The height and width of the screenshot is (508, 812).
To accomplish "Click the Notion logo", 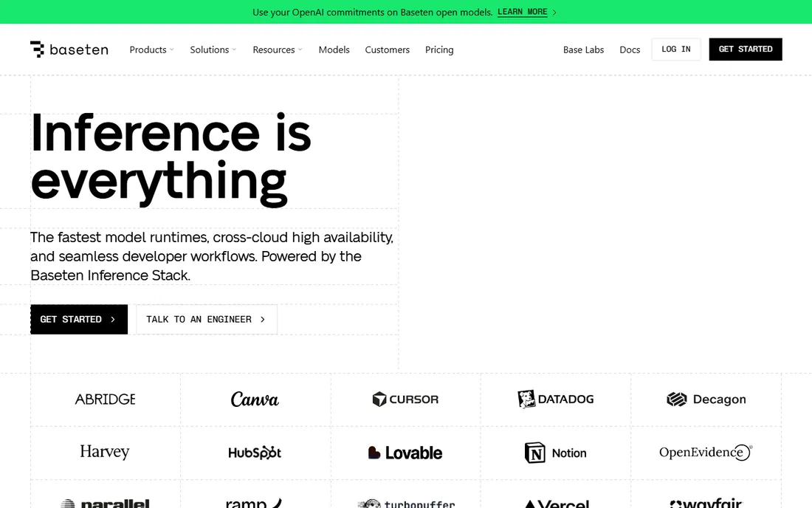I will 556,453.
